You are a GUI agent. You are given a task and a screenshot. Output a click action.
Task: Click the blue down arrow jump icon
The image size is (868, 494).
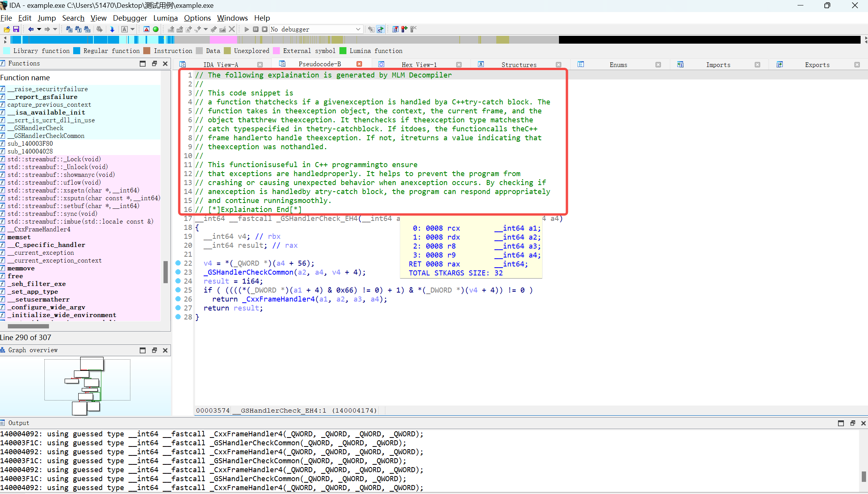click(112, 29)
